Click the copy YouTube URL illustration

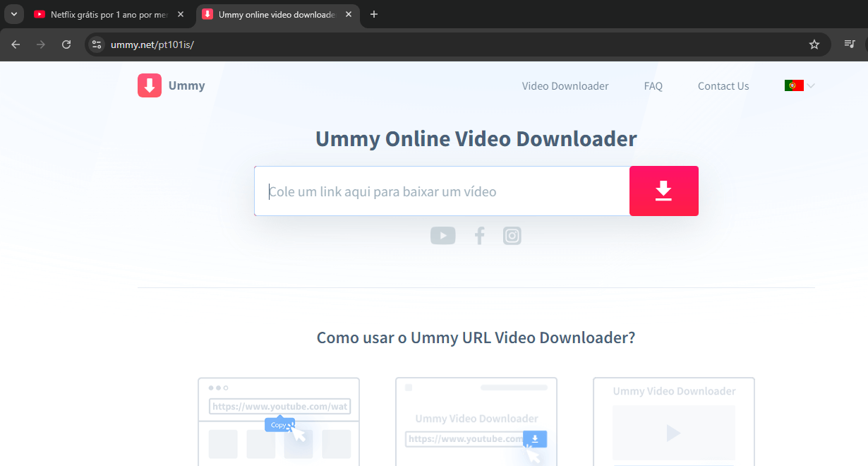(279, 422)
